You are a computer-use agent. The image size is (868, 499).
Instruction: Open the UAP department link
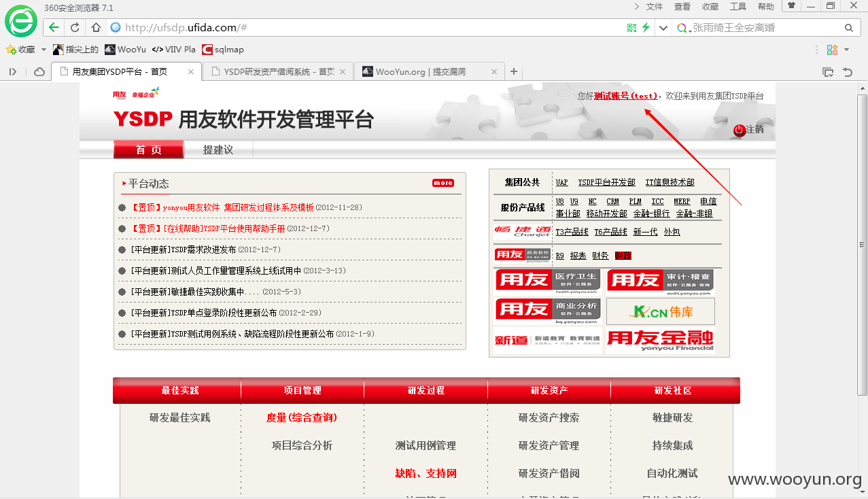(561, 182)
